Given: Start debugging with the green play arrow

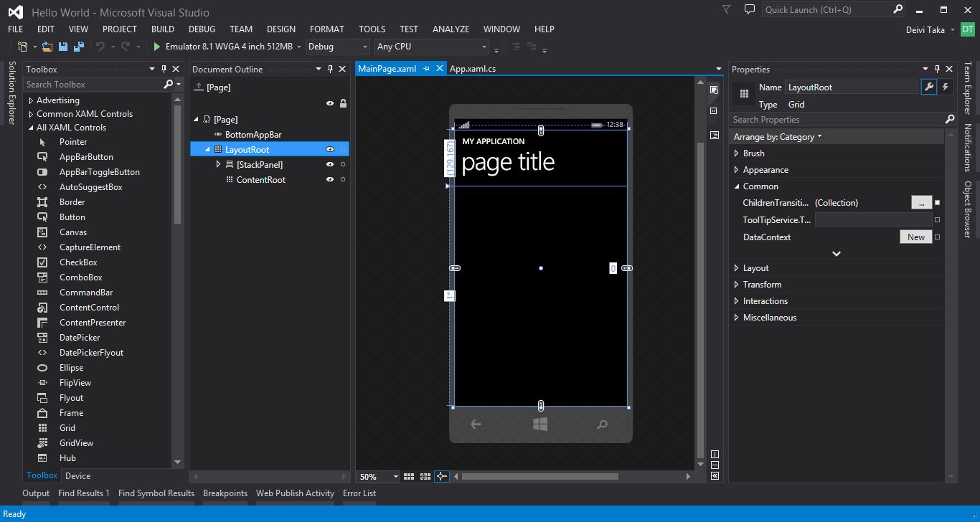Looking at the screenshot, I should pyautogui.click(x=156, y=47).
